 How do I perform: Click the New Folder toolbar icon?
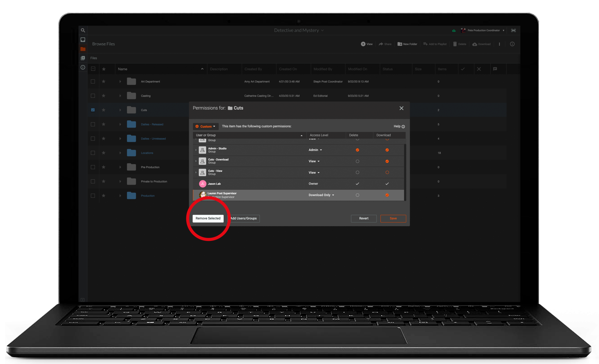click(400, 44)
